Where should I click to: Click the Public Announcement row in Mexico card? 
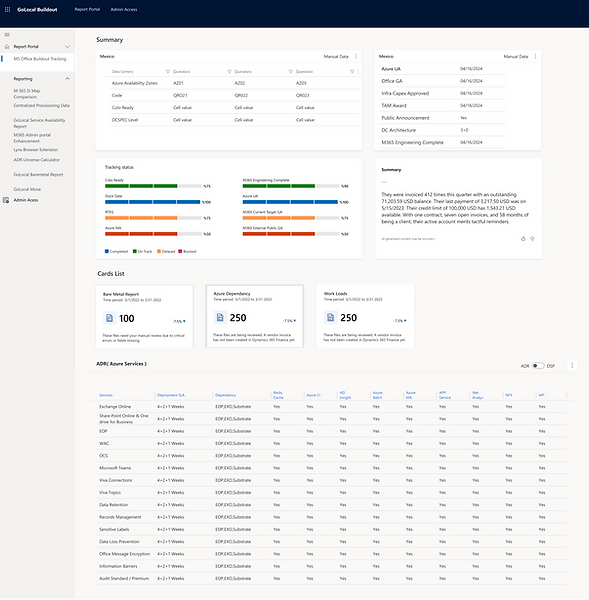click(442, 118)
